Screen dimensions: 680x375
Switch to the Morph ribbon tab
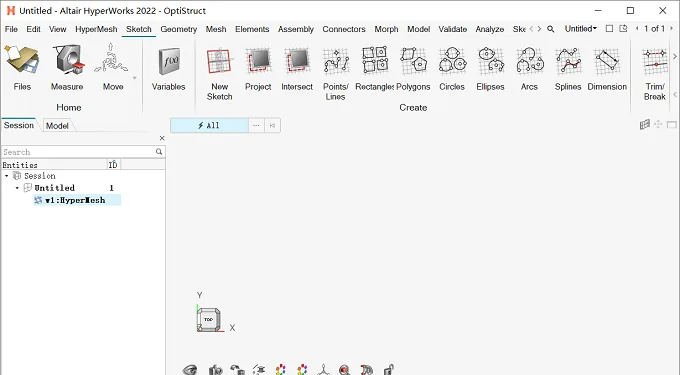coord(386,29)
